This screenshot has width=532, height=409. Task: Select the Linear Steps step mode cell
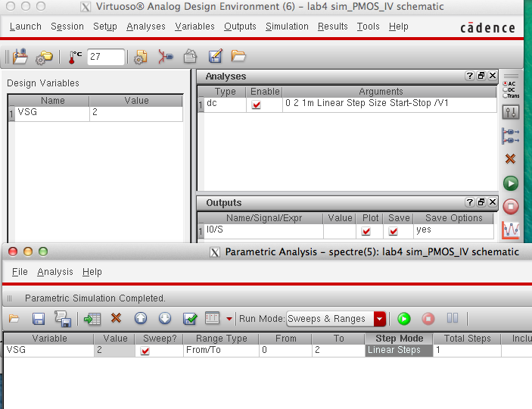pyautogui.click(x=399, y=350)
